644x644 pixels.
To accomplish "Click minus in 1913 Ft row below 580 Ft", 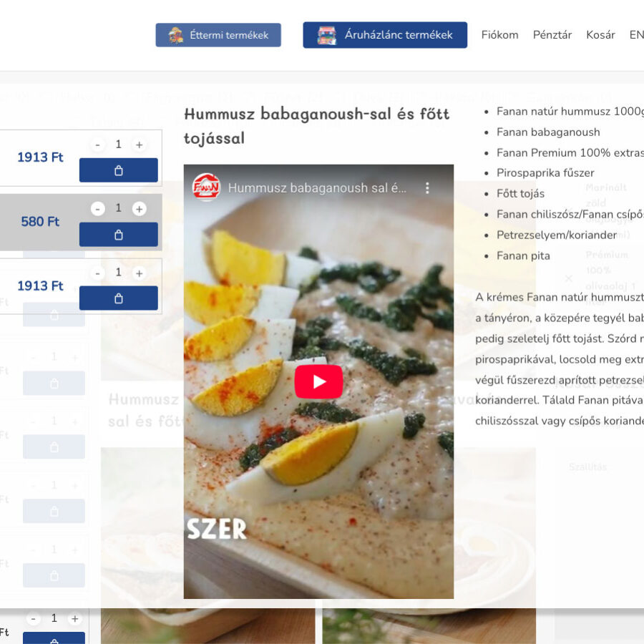I will click(98, 273).
